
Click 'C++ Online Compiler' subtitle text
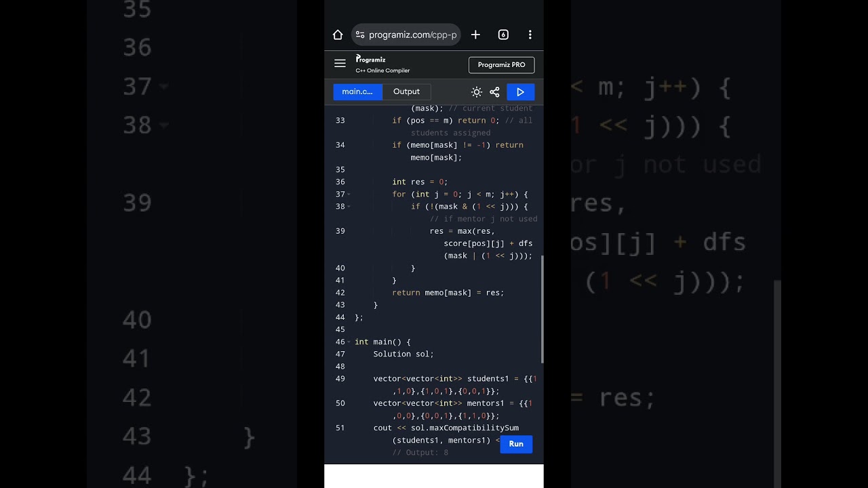click(382, 70)
